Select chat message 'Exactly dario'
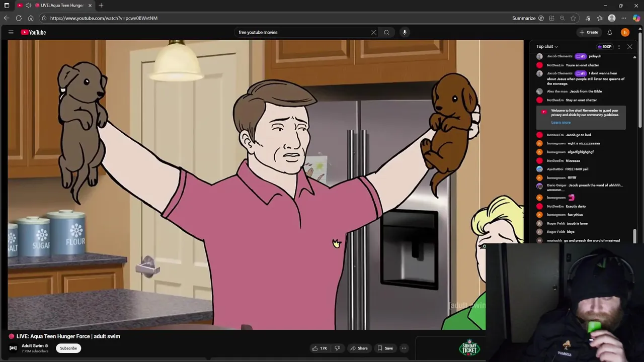Screen dimensions: 644x362 pos(576,206)
